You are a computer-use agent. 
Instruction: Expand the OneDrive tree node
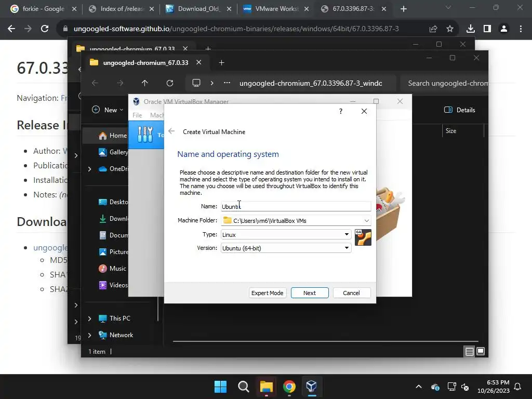(x=89, y=169)
